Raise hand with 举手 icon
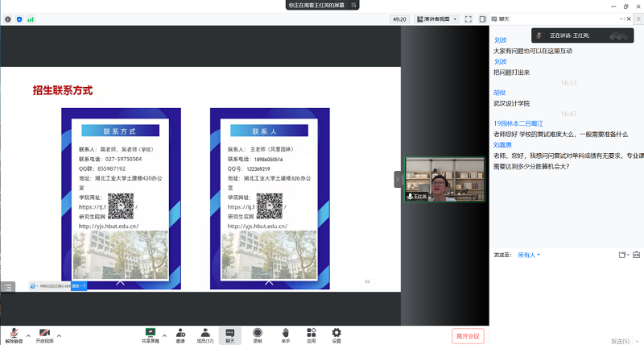 tap(286, 335)
